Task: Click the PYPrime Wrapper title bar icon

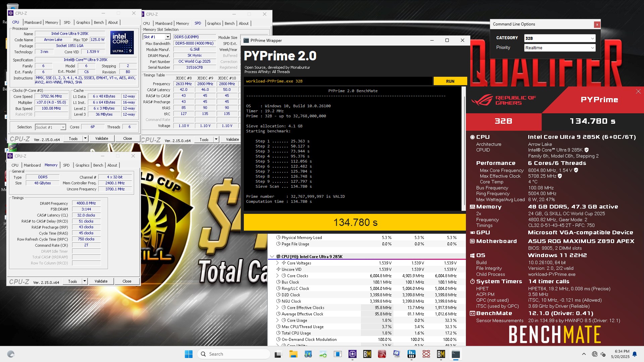Action: [x=246, y=41]
